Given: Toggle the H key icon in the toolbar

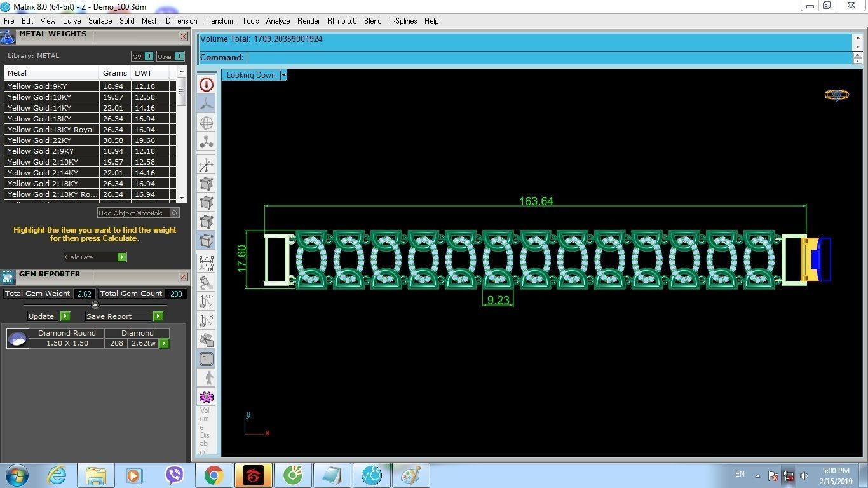Looking at the screenshot, I should (x=207, y=359).
